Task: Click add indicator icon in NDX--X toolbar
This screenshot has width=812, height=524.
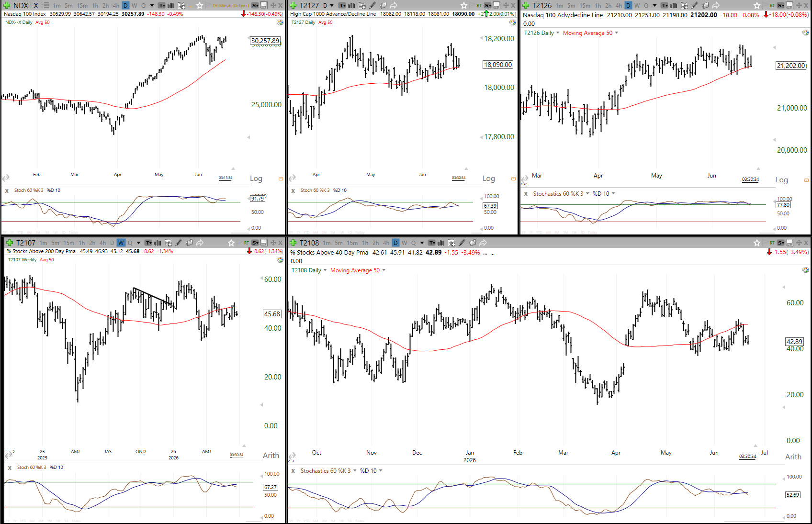Action: pyautogui.click(x=182, y=5)
